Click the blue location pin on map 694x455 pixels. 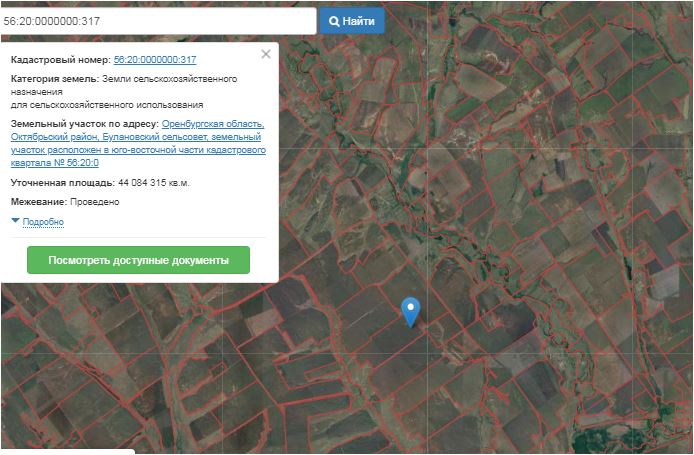pos(410,311)
